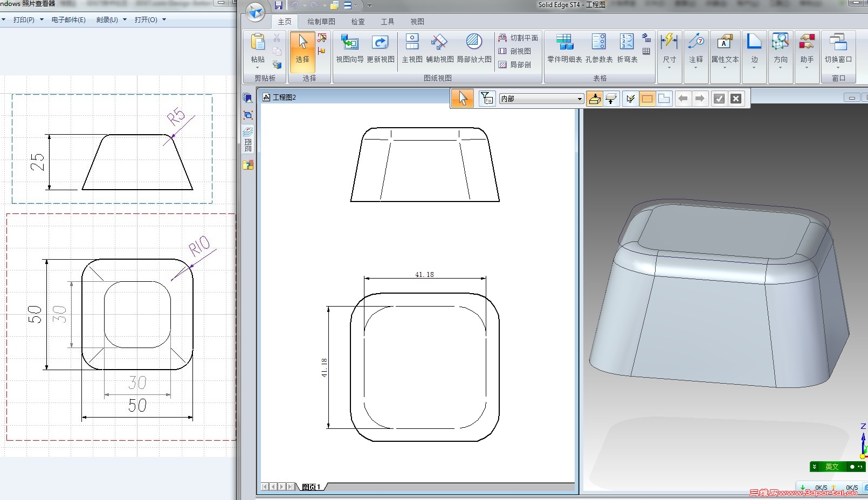Toggle the rectangular fence selection mode
The image size is (868, 500).
coord(647,99)
